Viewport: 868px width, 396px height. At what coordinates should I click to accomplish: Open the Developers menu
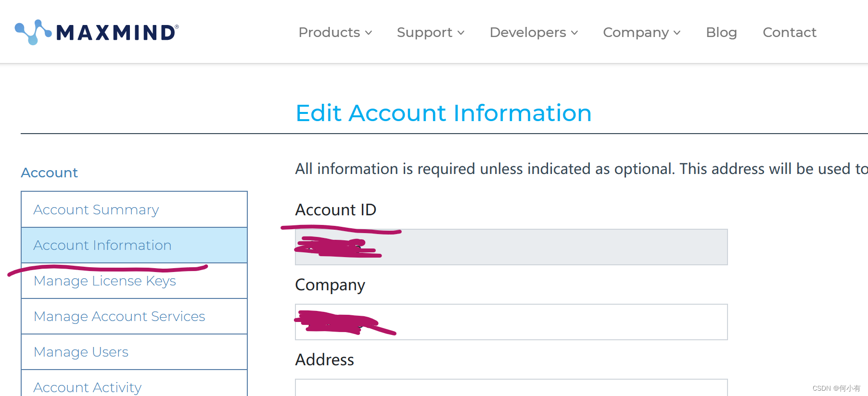click(x=534, y=32)
